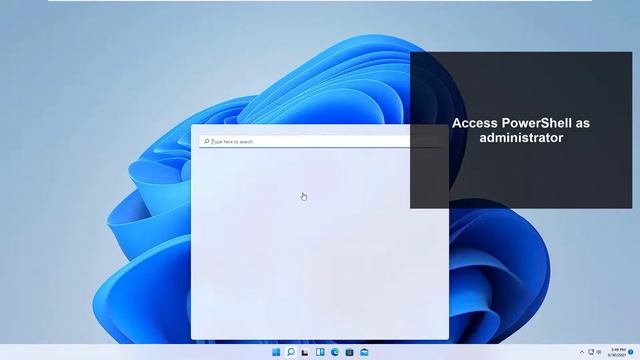Open the Widgets panel icon
This screenshot has height=360, width=640.
[320, 352]
